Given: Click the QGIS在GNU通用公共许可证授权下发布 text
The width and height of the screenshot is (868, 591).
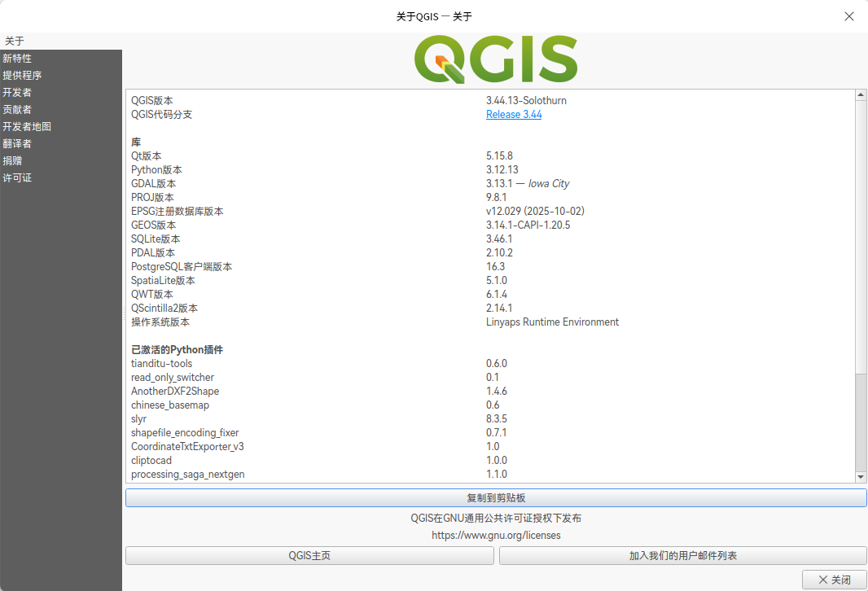Looking at the screenshot, I should tap(496, 518).
